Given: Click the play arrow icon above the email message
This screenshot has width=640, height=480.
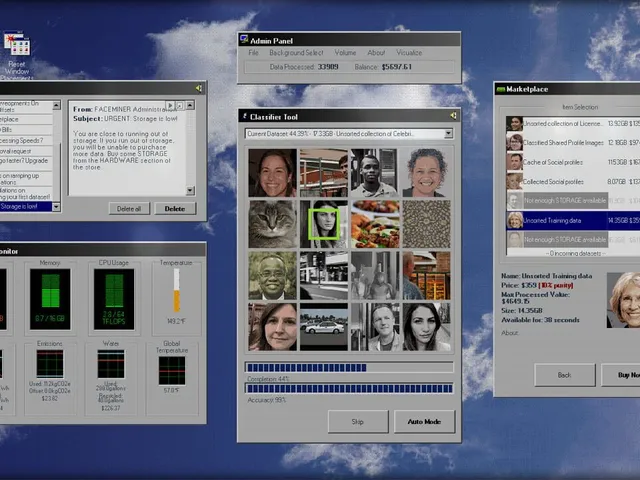Looking at the screenshot, I should (171, 105).
